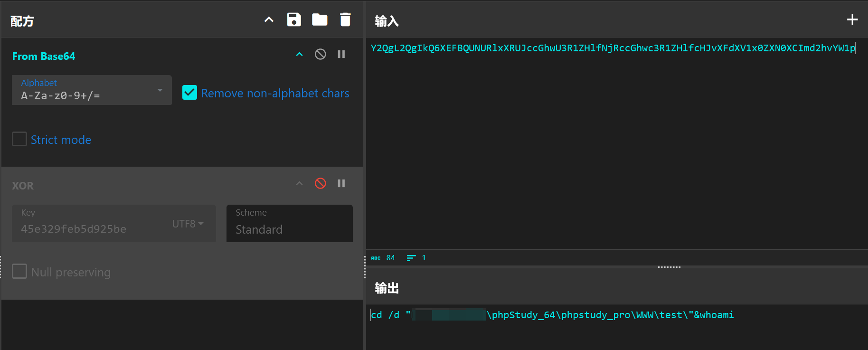
Task: Load a recipe via folder icon
Action: (320, 19)
